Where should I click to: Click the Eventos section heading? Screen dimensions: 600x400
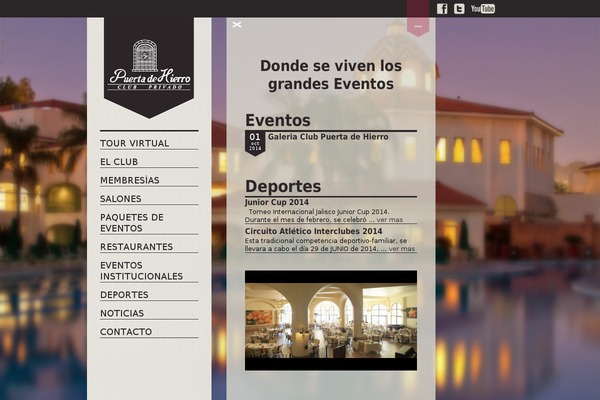[x=278, y=121]
